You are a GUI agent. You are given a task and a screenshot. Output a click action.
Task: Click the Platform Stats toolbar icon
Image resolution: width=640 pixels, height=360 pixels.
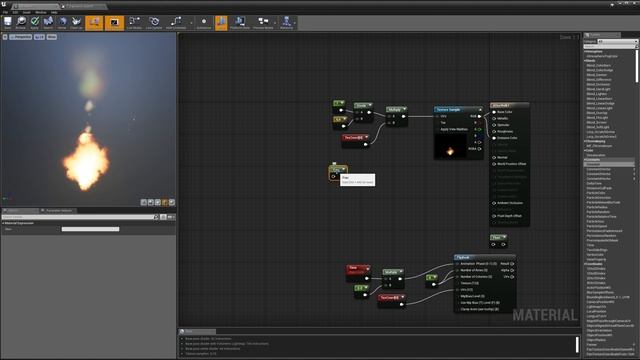240,23
